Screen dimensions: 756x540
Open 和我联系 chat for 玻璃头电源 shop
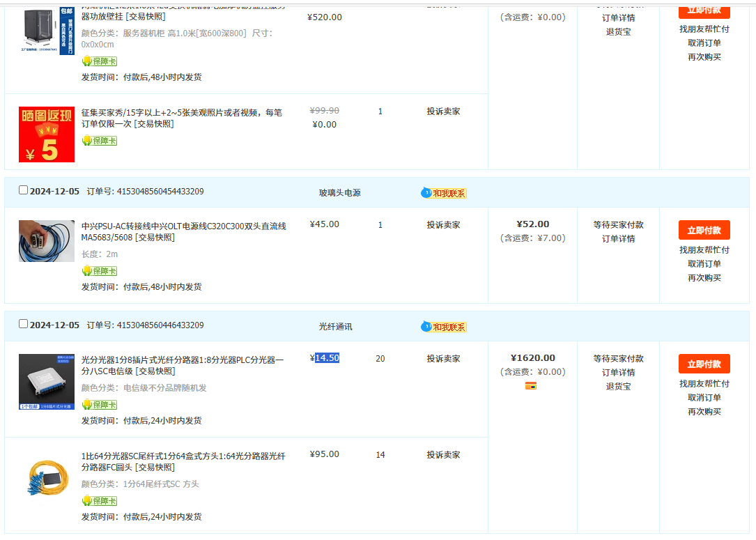point(444,193)
